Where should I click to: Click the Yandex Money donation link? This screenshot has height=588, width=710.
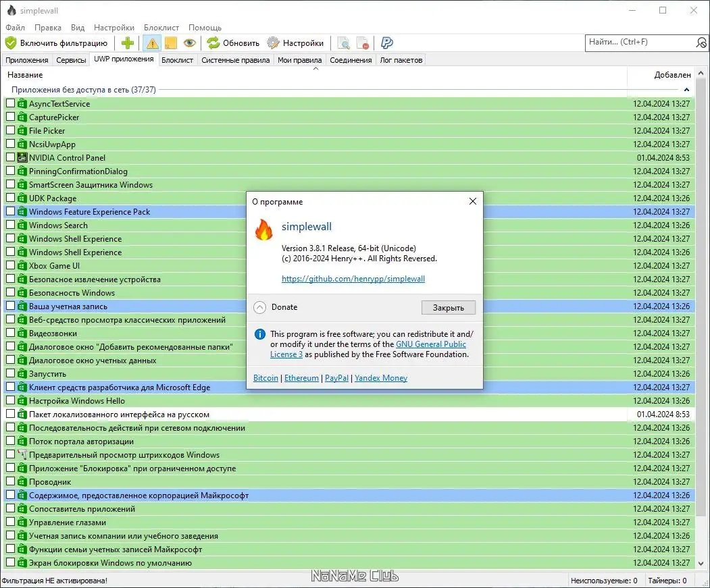click(381, 378)
